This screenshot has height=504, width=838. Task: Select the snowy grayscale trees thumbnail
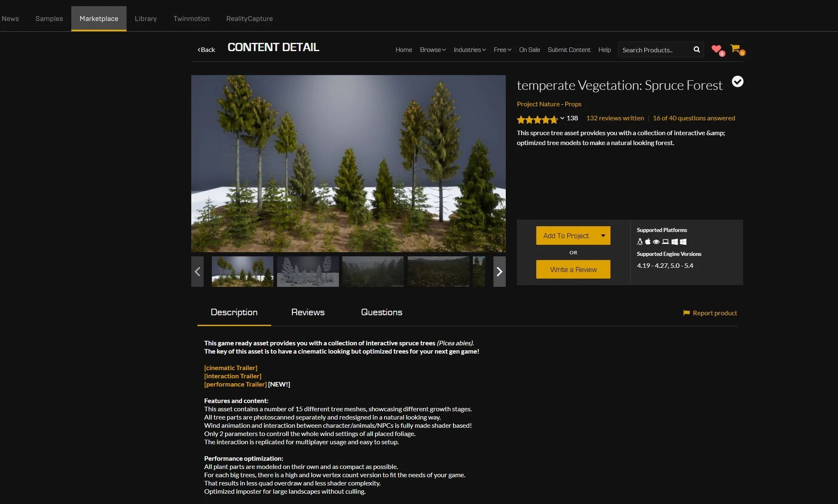pos(308,272)
